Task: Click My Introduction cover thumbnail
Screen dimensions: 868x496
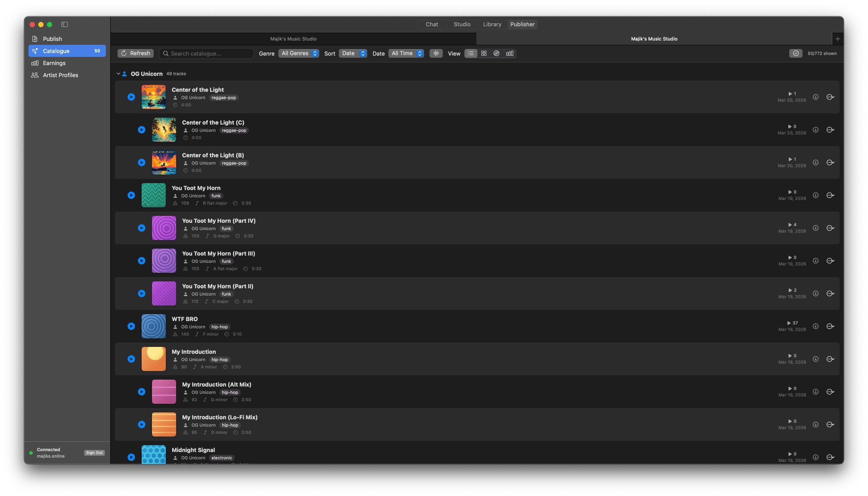Action: pos(154,359)
